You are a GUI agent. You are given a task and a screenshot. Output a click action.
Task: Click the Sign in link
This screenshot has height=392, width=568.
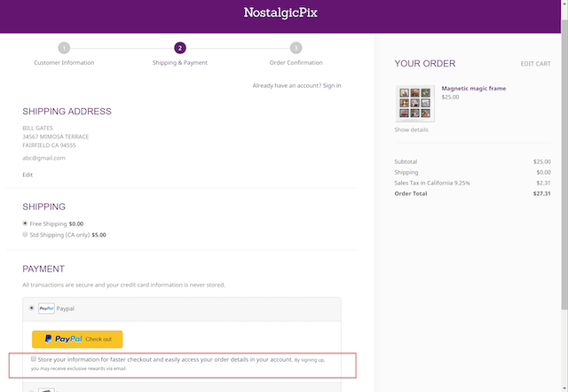(332, 86)
